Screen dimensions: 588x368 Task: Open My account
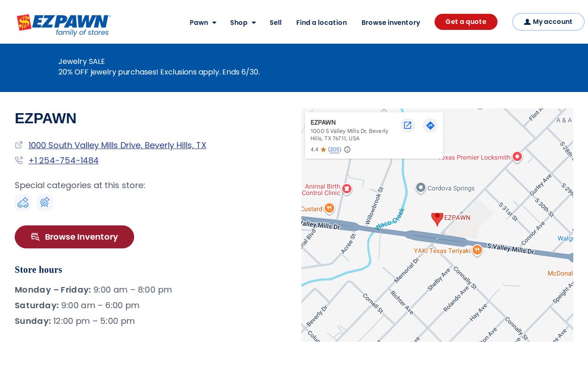click(x=548, y=22)
